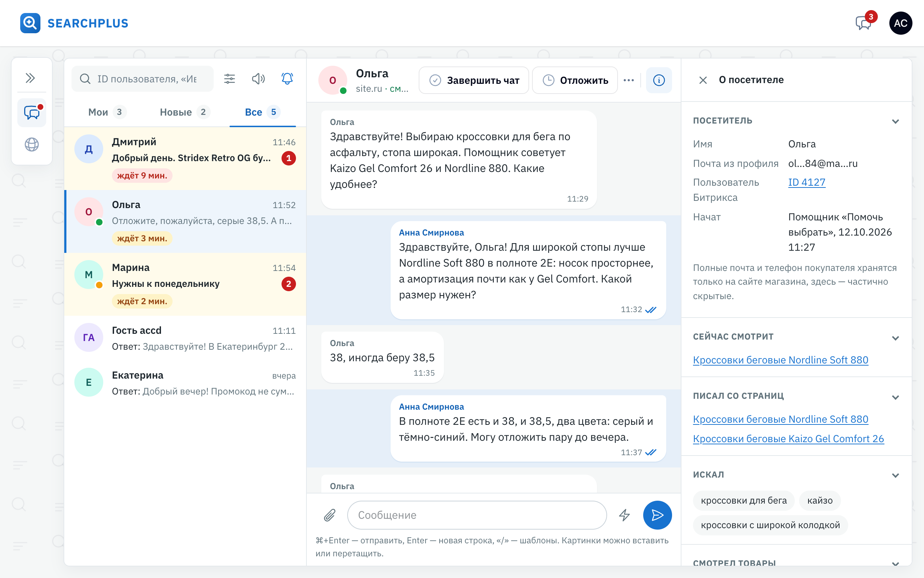The width and height of the screenshot is (924, 578).
Task: Focus the 'ID пользователя' search field
Action: (x=143, y=79)
